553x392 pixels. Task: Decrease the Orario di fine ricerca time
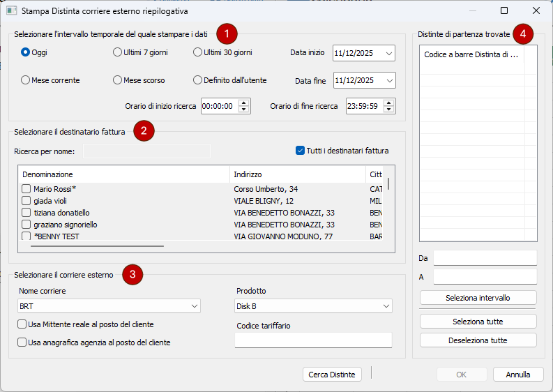[x=389, y=110]
